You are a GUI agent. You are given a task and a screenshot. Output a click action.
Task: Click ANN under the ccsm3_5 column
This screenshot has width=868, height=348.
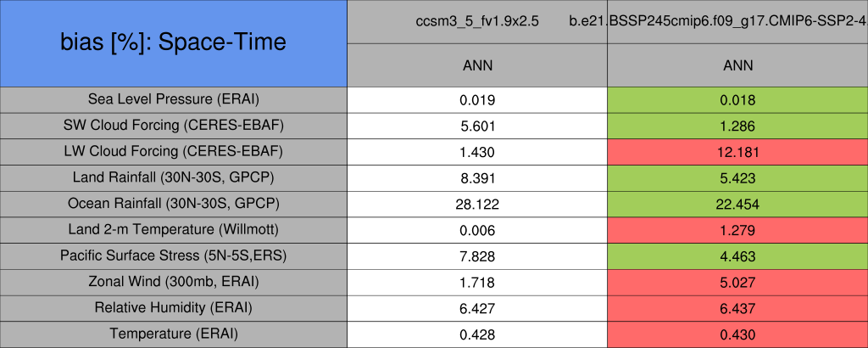pyautogui.click(x=477, y=65)
